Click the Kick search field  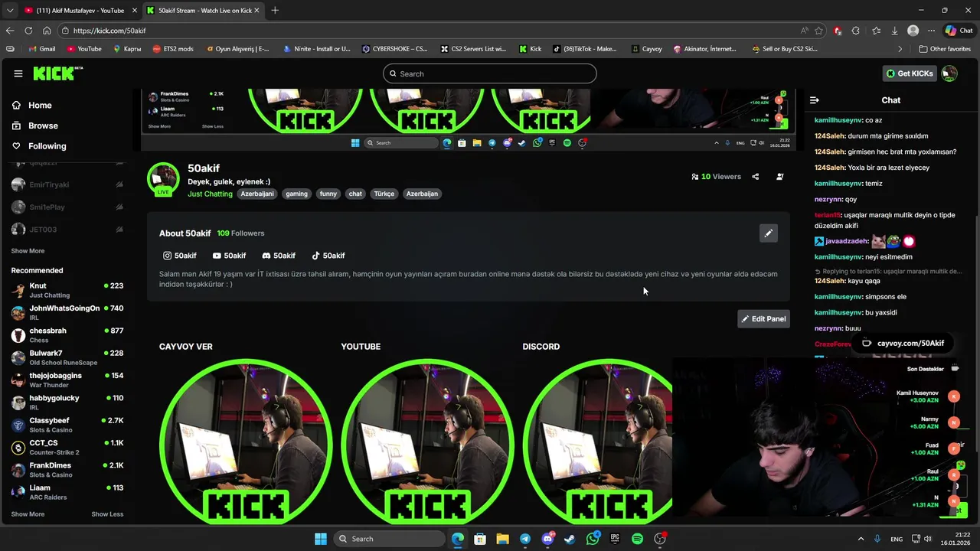[x=490, y=73]
